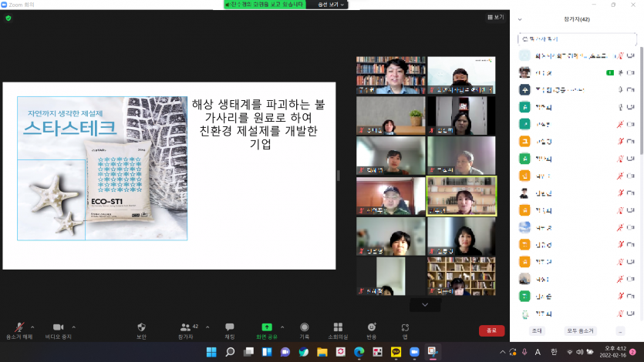Click the shared ECO-ST1 product slide image

pos(103,169)
